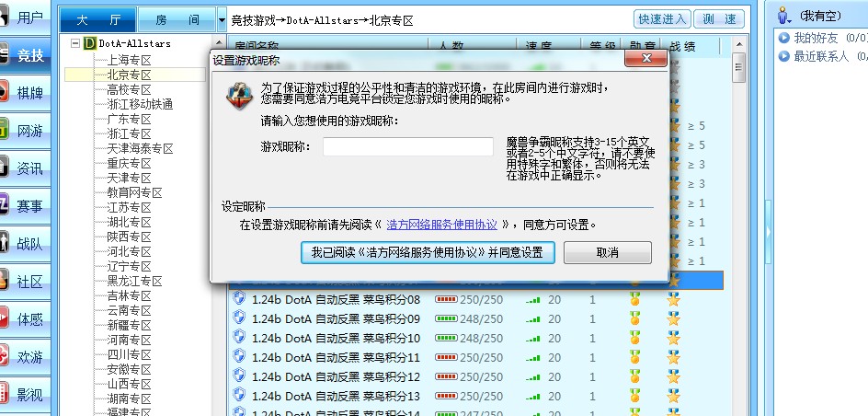Click region tree scrollbar up arrow
This screenshot has width=868, height=416.
pyautogui.click(x=220, y=43)
